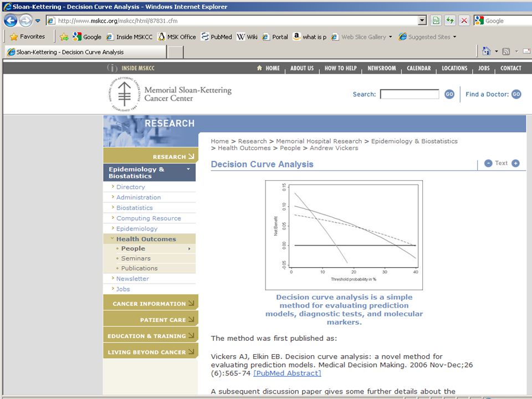The height and width of the screenshot is (399, 532).
Task: Click Memorial Hospital Research breadcrumb link
Action: click(319, 141)
